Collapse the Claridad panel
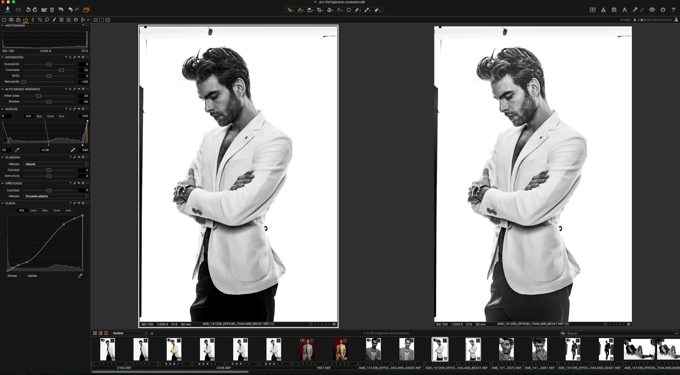680x375 pixels. (x=3, y=157)
